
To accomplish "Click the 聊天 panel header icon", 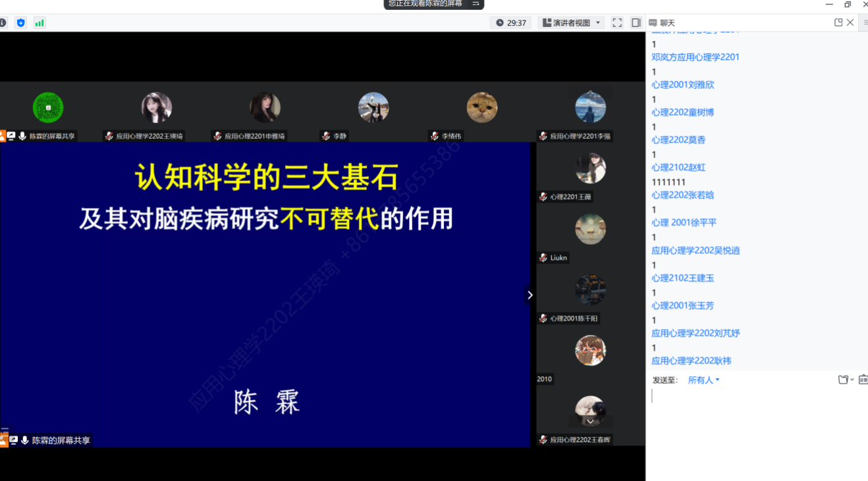I will click(654, 23).
